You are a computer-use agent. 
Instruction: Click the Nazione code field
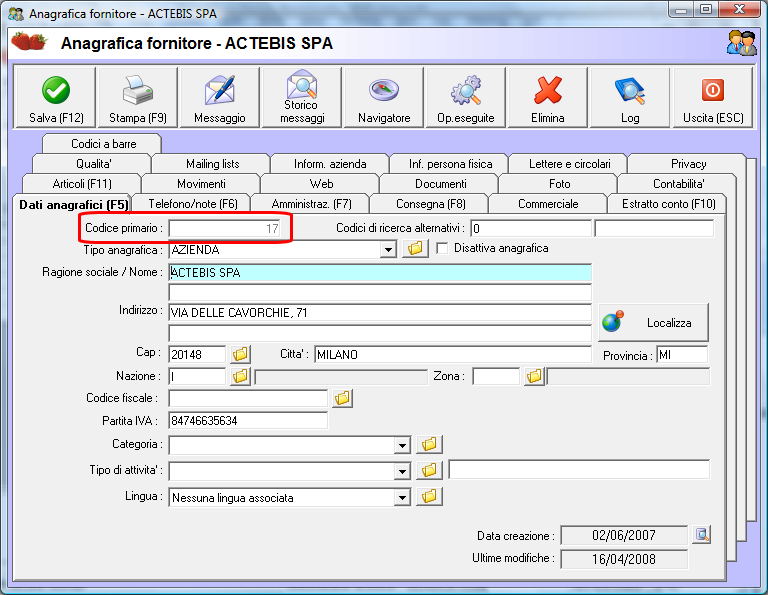197,377
